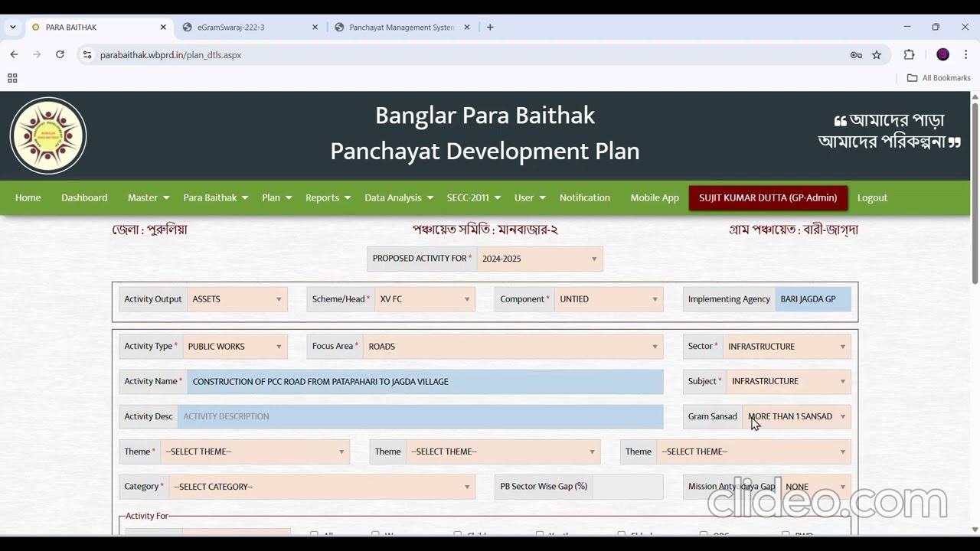Open Scheme/Head XV FC dropdown
Viewport: 980px width, 551px height.
pyautogui.click(x=425, y=299)
